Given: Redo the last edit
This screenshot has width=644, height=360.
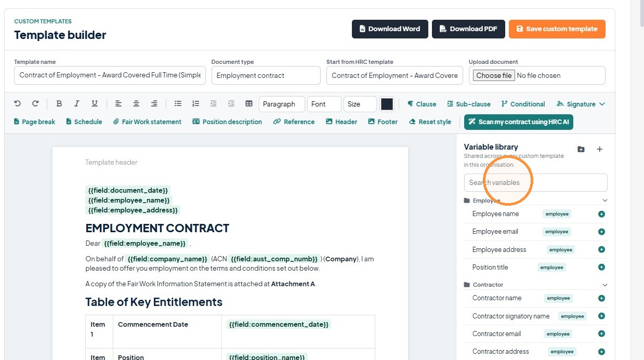Looking at the screenshot, I should (x=35, y=104).
